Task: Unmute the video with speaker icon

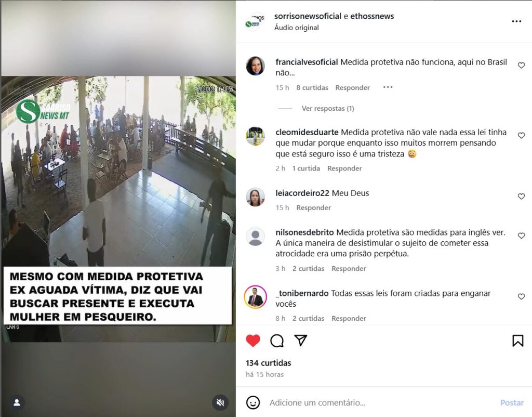Action: (220, 402)
